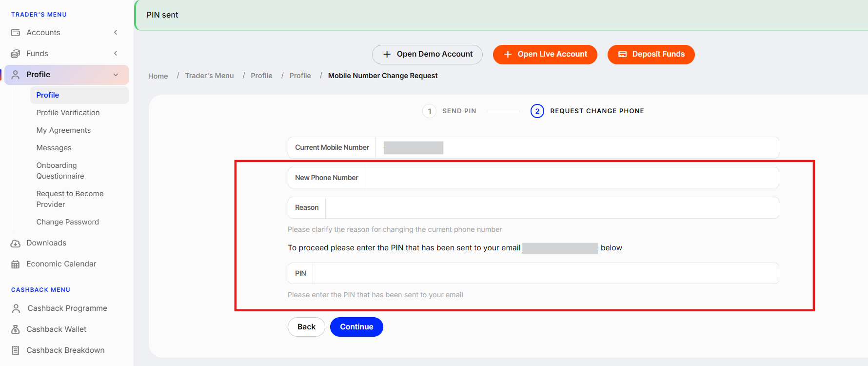The width and height of the screenshot is (868, 366).
Task: Click the Back button
Action: pyautogui.click(x=306, y=327)
